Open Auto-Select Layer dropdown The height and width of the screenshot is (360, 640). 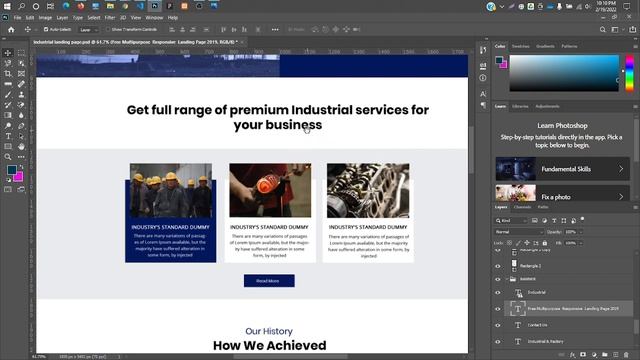89,30
